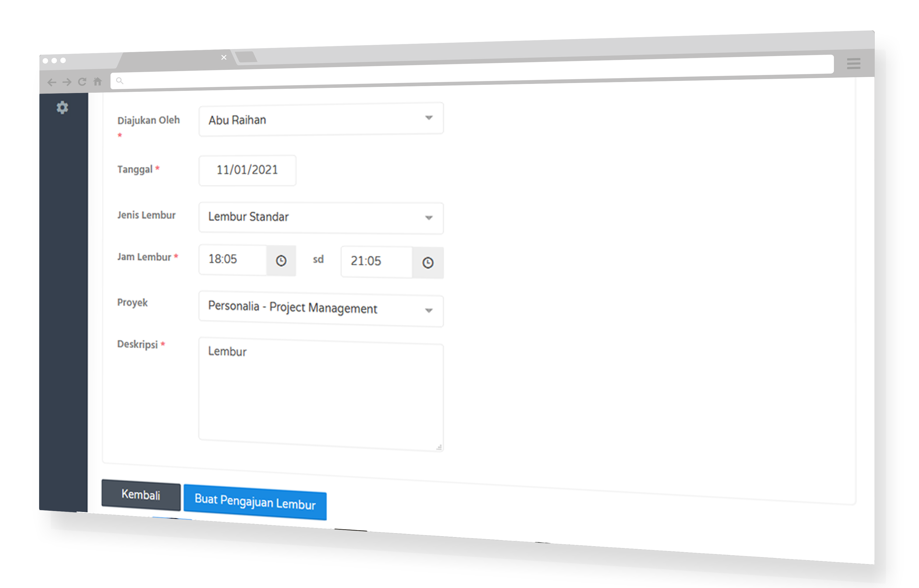Click the Tanggal field showing 11/01/2021

pyautogui.click(x=247, y=170)
